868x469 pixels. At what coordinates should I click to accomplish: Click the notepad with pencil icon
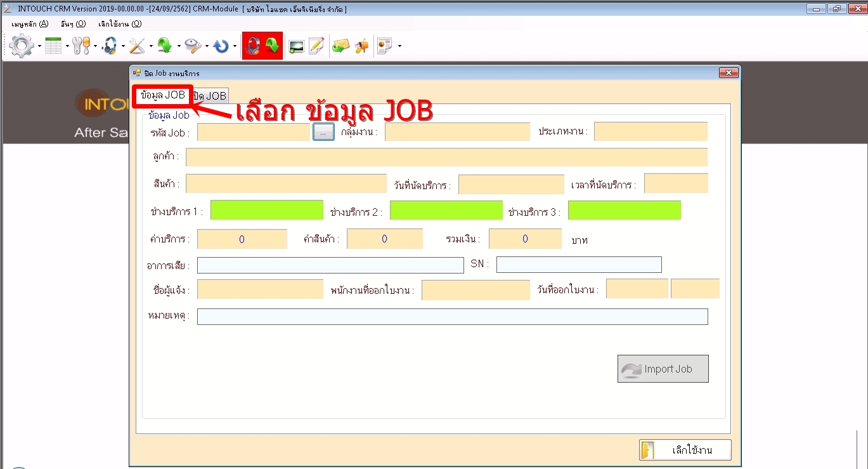coord(316,46)
